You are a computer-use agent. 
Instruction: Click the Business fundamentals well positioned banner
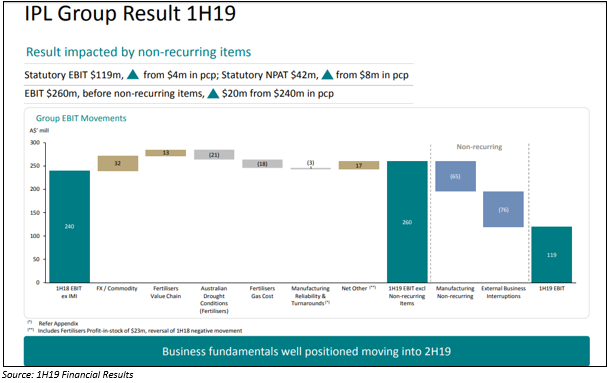click(x=307, y=351)
